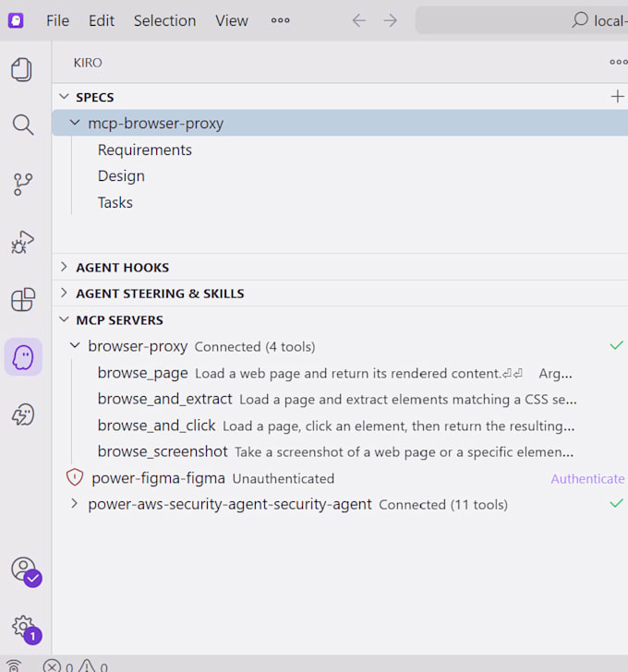Screen dimensions: 628x672
Task: Select the power-figma-figma server row
Action: pos(340,478)
